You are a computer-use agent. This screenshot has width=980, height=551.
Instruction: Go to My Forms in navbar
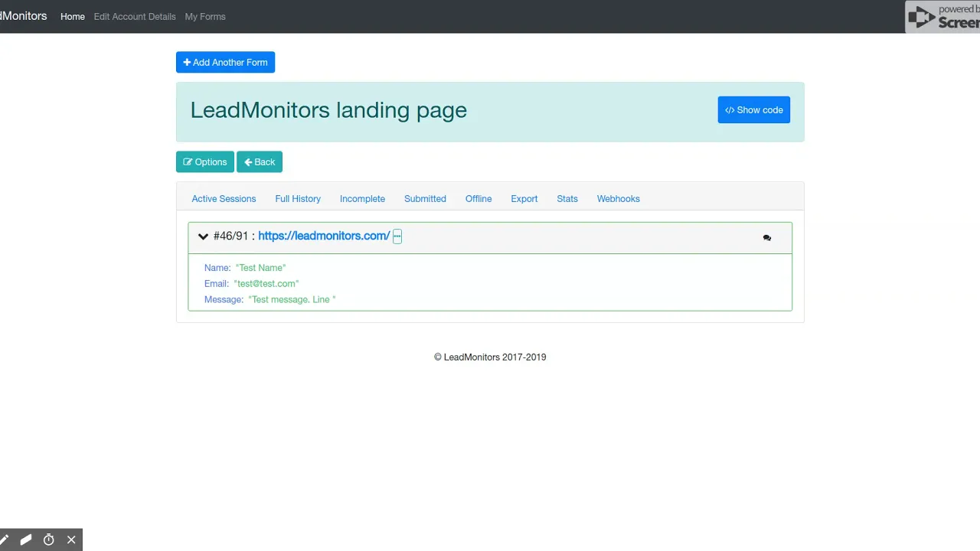205,17
